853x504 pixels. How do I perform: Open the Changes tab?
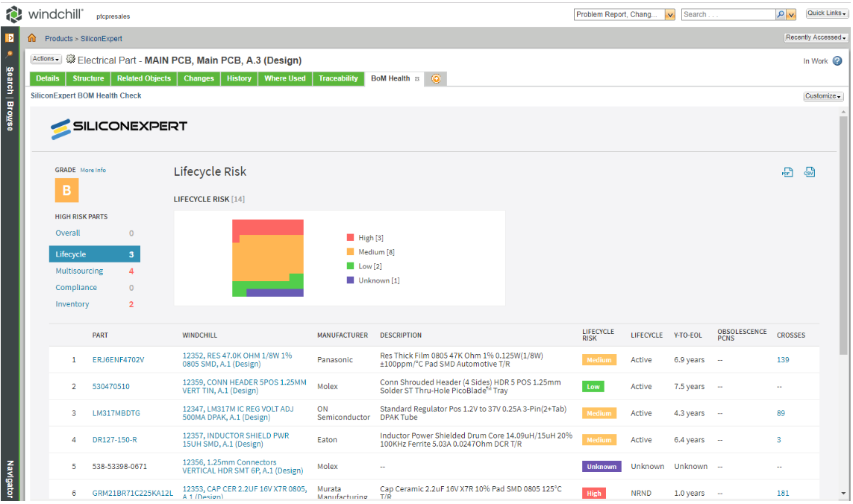click(x=199, y=79)
